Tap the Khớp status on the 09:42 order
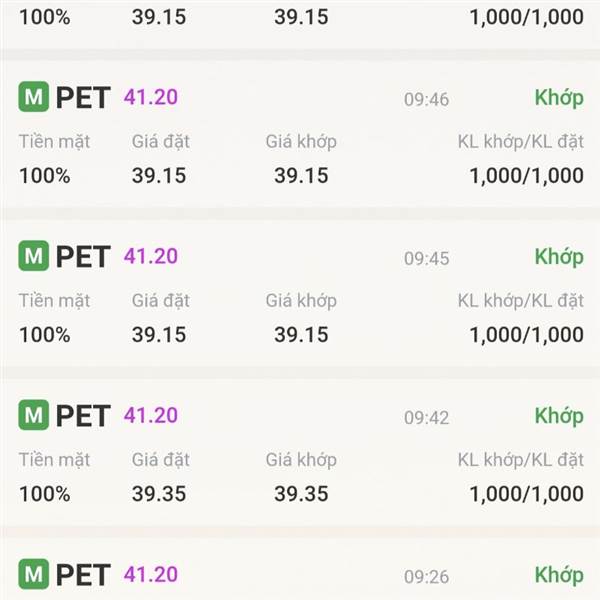 (558, 415)
